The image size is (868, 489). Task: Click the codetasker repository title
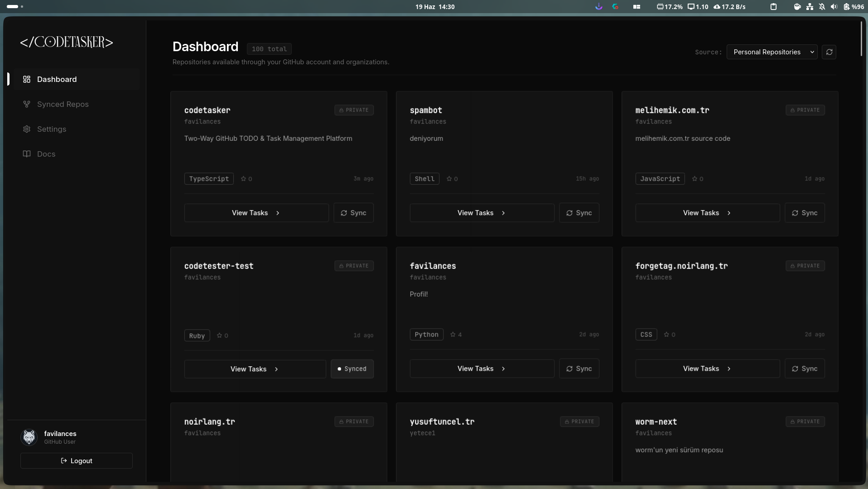(207, 110)
